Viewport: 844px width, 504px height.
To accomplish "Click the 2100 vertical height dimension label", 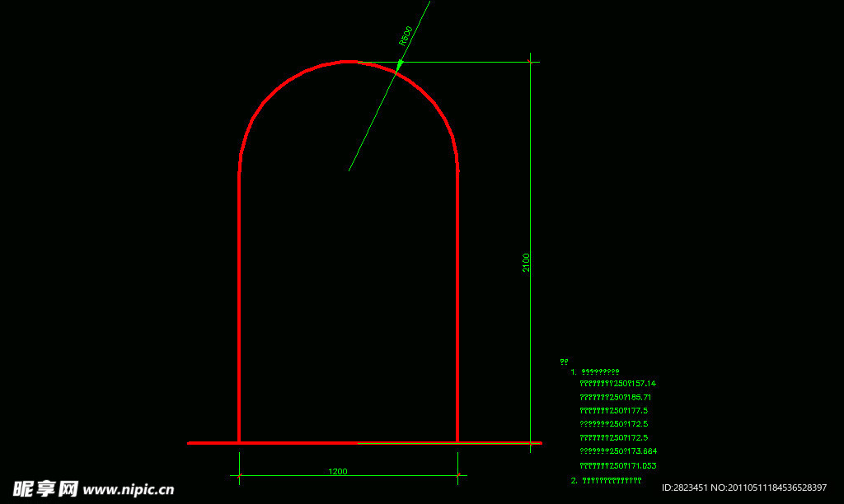I will pos(527,262).
